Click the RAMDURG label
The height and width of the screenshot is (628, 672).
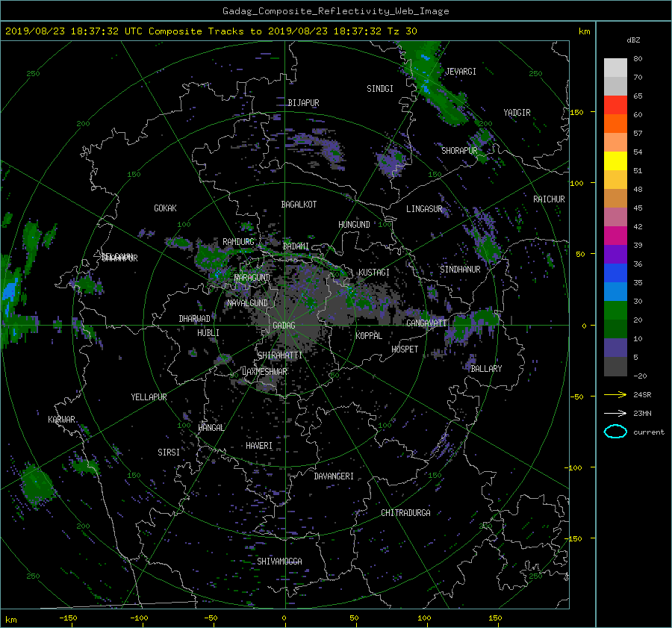pyautogui.click(x=238, y=242)
